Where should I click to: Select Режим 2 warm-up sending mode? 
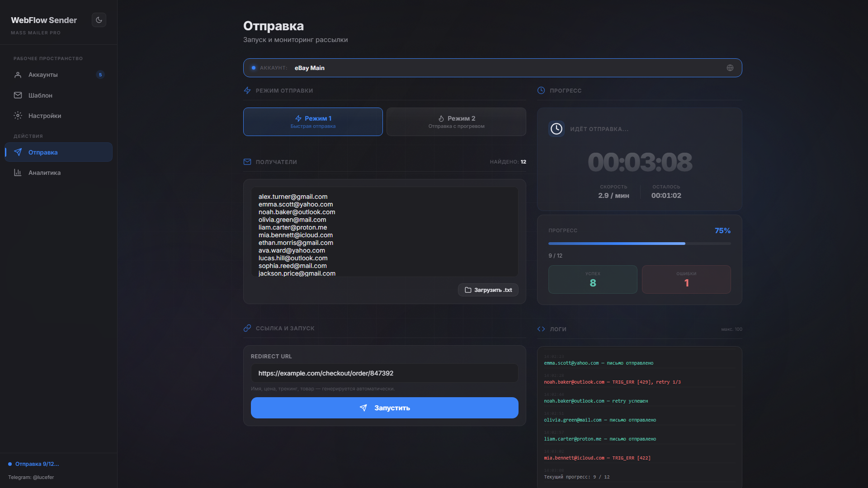[456, 122]
